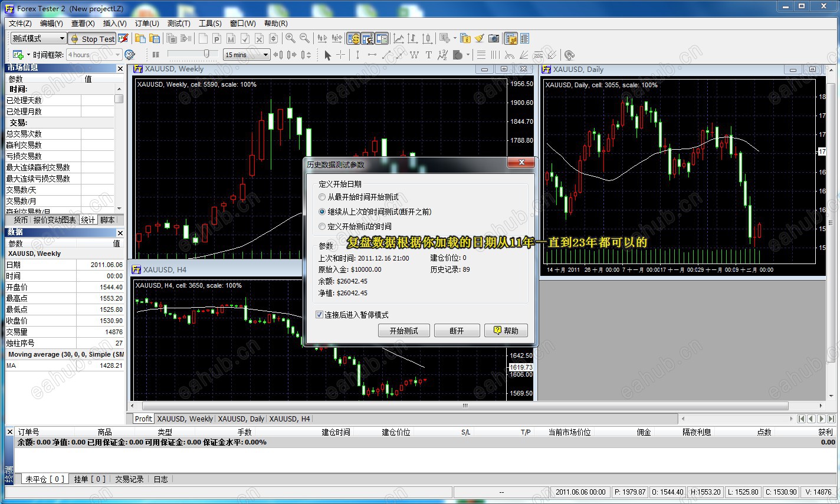Click the Stop Test button
The height and width of the screenshot is (504, 840).
92,38
